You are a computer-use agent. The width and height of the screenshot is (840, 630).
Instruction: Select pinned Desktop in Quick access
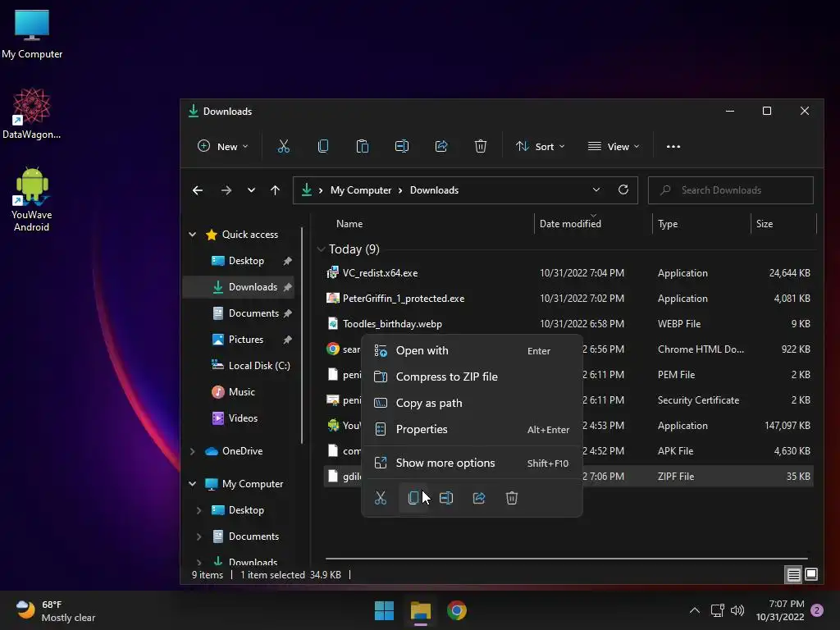(x=238, y=261)
